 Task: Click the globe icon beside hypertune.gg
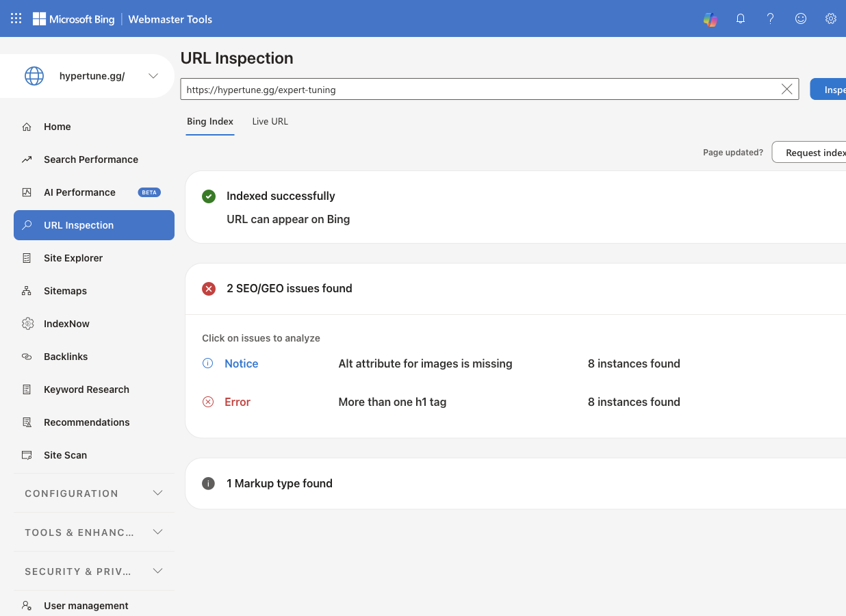click(x=34, y=76)
